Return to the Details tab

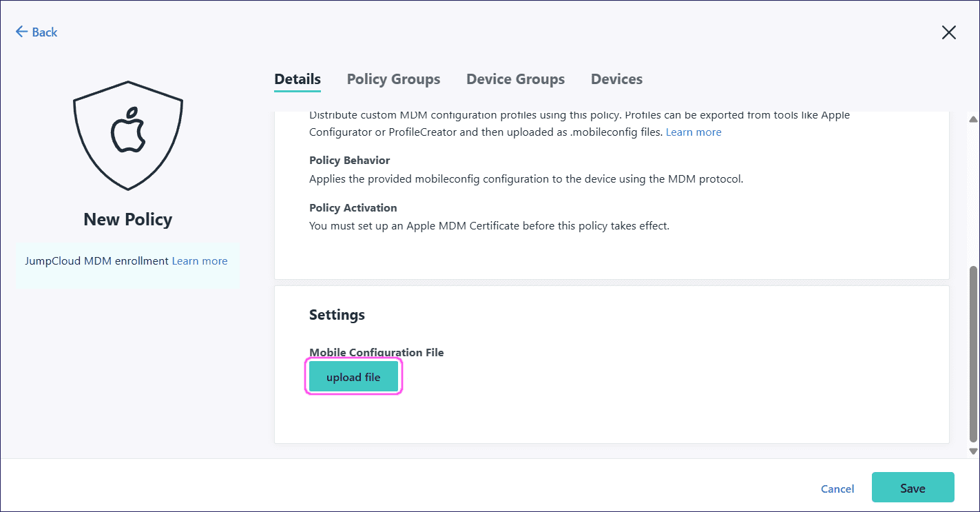point(297,79)
